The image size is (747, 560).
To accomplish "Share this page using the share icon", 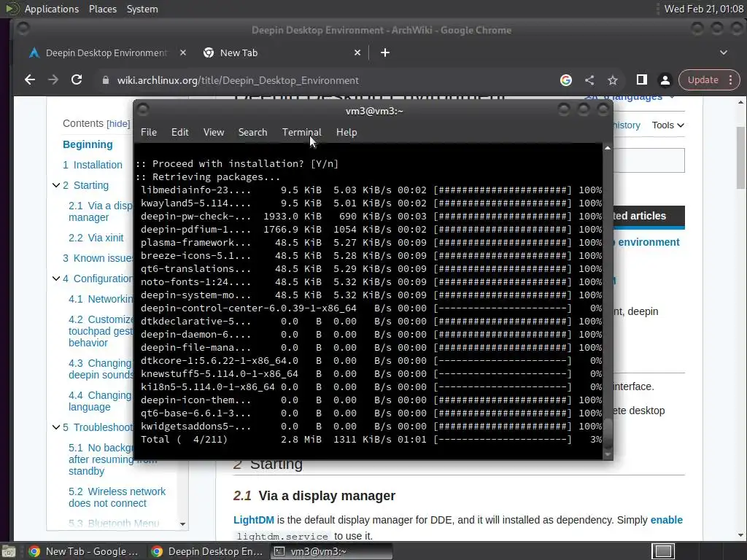I will pyautogui.click(x=589, y=80).
